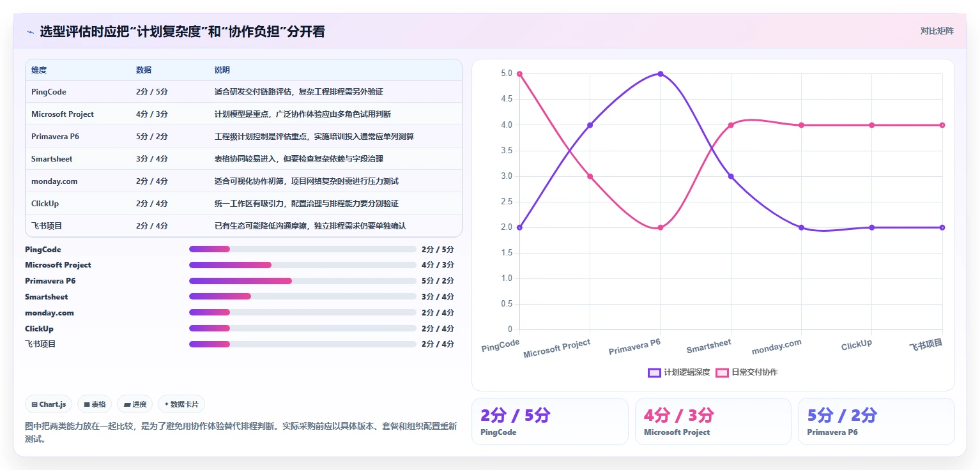Click the purple data point at PingCode value 2.0
This screenshot has height=470, width=980.
coord(519,227)
